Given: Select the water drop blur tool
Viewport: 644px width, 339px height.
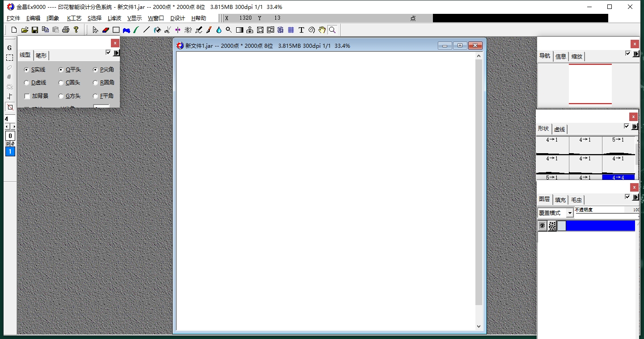Looking at the screenshot, I should pyautogui.click(x=219, y=30).
